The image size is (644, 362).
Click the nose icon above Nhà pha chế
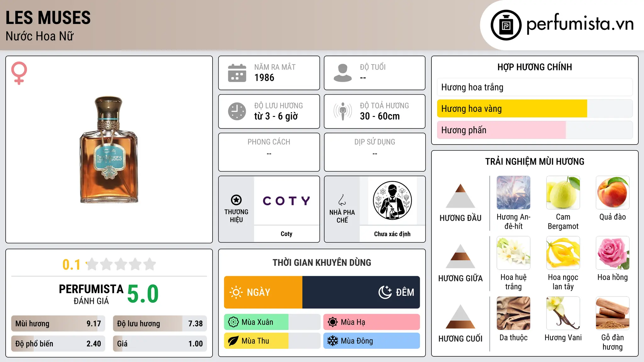click(x=342, y=200)
